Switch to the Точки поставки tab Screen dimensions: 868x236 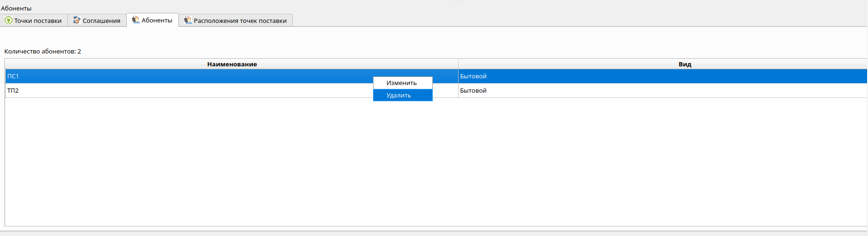38,21
